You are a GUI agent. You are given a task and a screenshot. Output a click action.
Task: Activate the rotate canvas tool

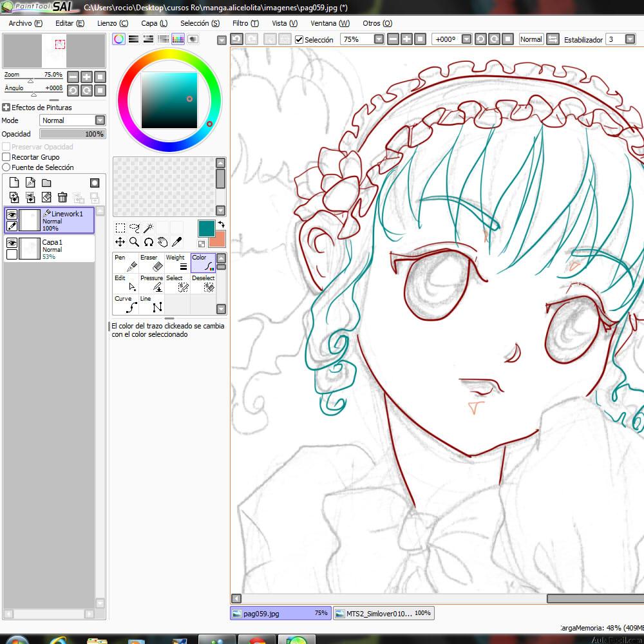click(148, 242)
